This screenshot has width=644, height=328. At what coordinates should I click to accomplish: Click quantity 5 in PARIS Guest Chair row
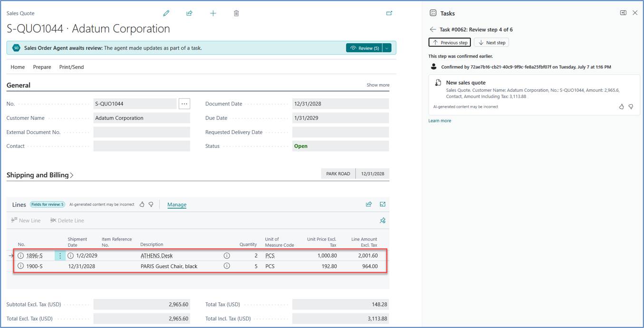(x=256, y=266)
